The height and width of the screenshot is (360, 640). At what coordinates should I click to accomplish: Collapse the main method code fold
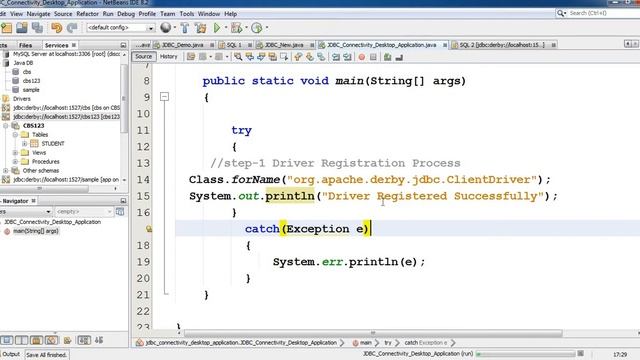164,97
